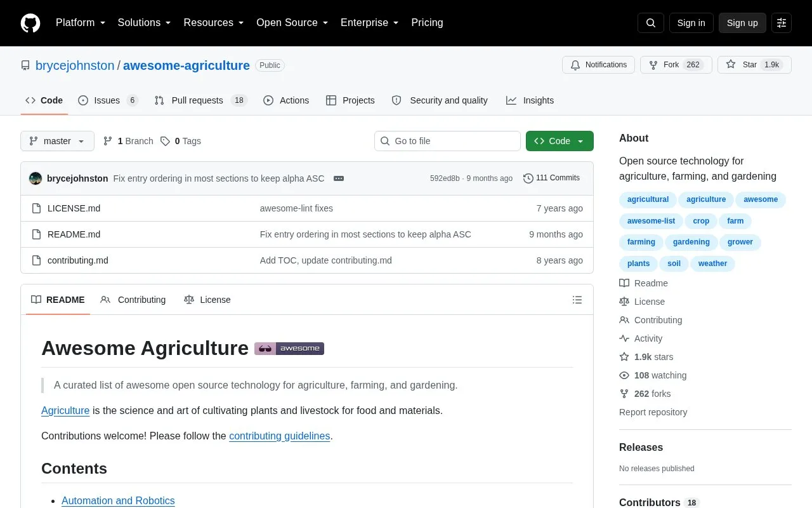Open the README outline list icon
Screen dimensions: 812x508
click(x=577, y=300)
